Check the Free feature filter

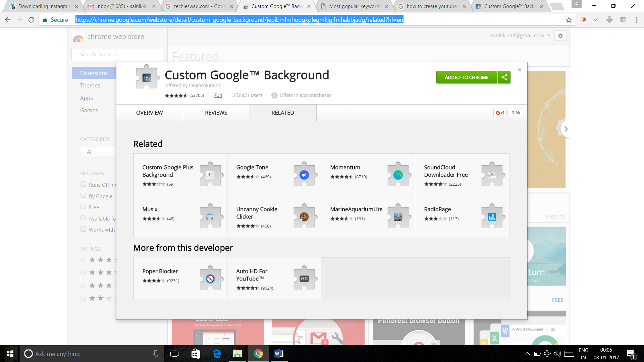(x=83, y=207)
